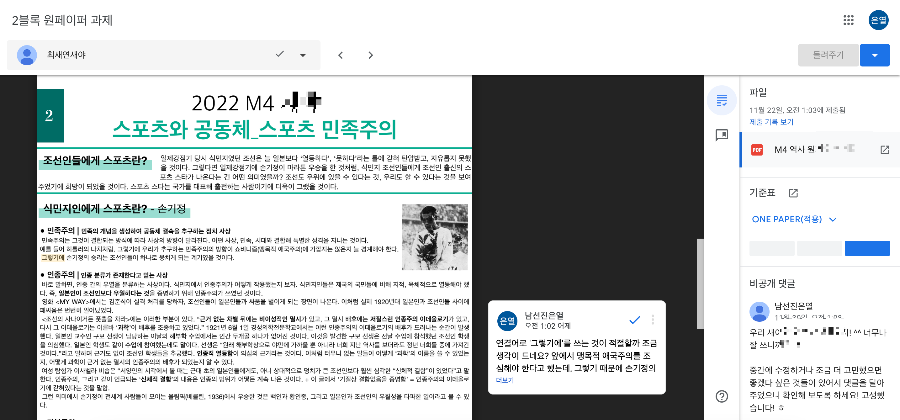Expand the ONE PAPER(적용) rubric criterion

[x=794, y=219]
